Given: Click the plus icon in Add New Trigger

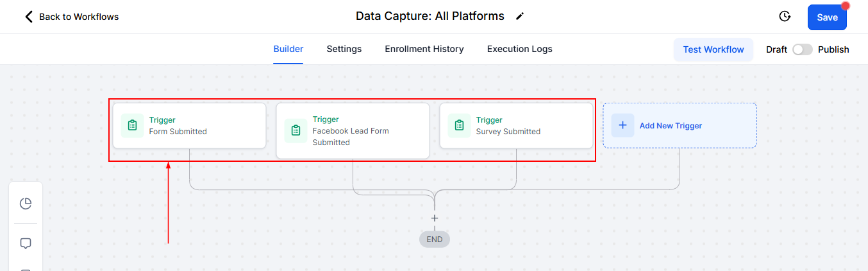Looking at the screenshot, I should click(622, 125).
